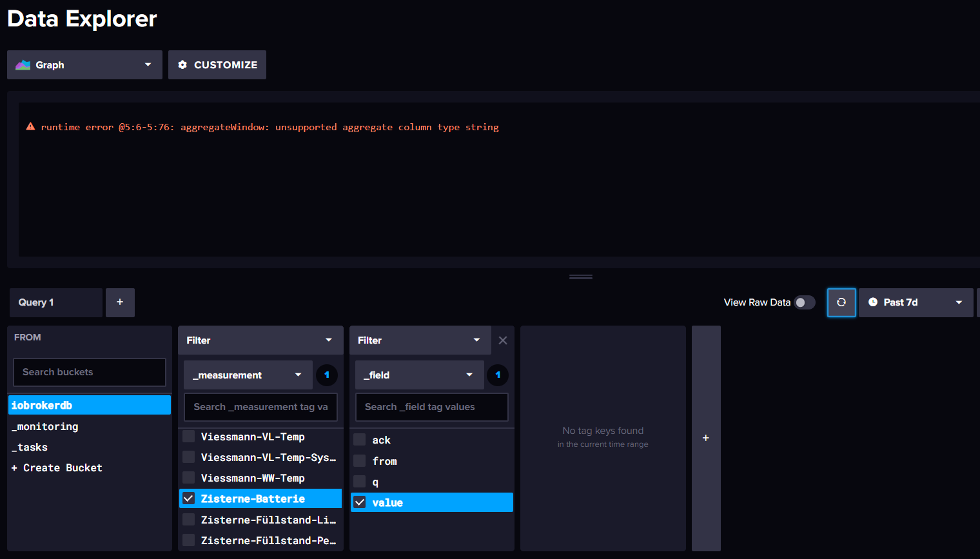The image size is (980, 559).
Task: Open the _measurement tag key dropdown
Action: (x=248, y=375)
